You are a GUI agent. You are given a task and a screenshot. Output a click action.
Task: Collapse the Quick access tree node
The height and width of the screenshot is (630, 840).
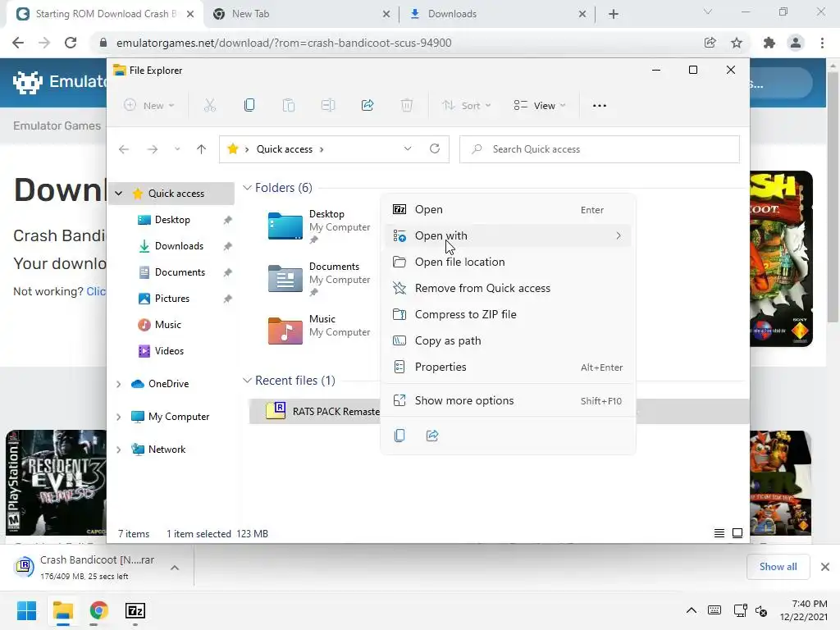(119, 194)
